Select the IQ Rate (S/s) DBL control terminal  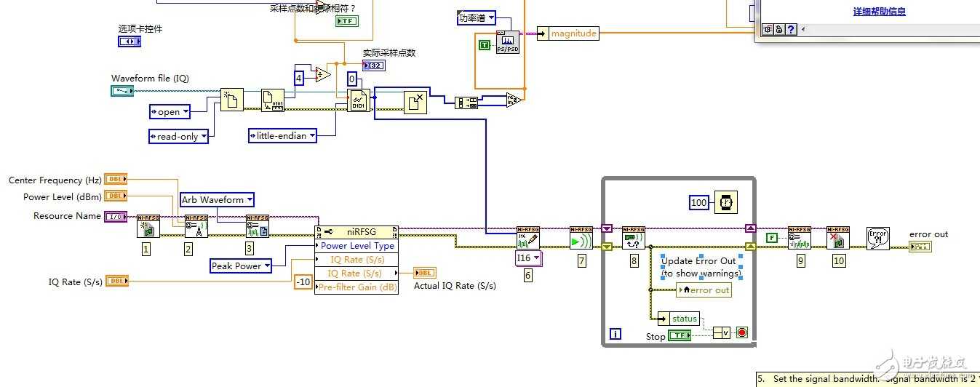[x=118, y=281]
